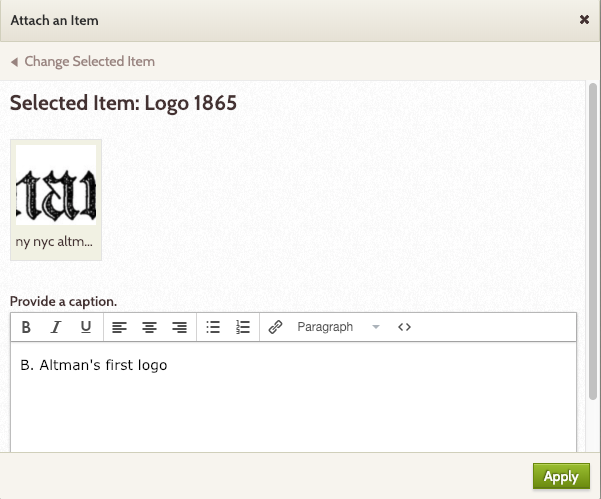Open the Paragraph format dropdown
Viewport: 601px width, 499px height.
pos(338,327)
